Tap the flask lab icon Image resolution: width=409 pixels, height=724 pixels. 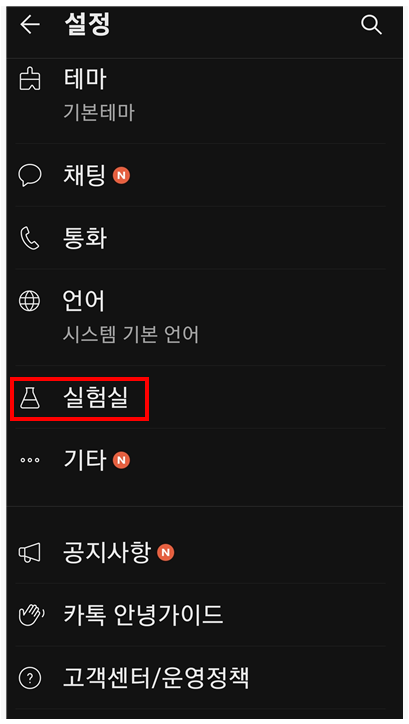pyautogui.click(x=30, y=398)
